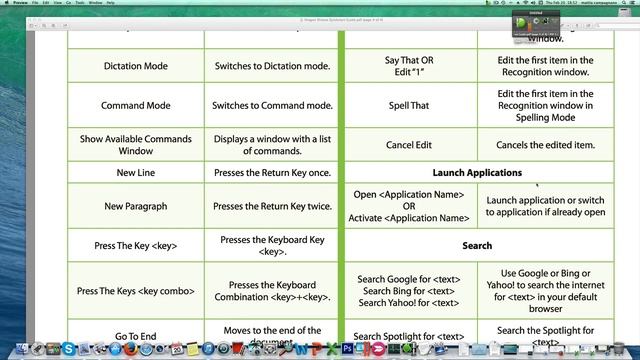Click 'Press The Keys <key combo>' cell

click(136, 291)
